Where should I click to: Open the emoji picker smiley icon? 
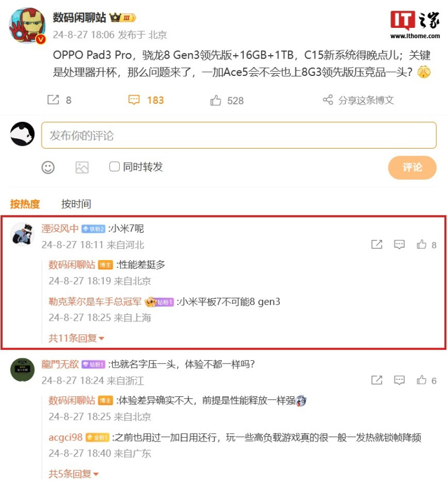(x=48, y=168)
